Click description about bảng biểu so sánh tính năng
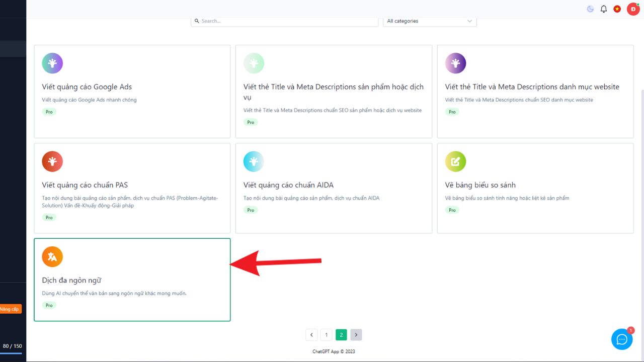The width and height of the screenshot is (644, 362). (507, 198)
